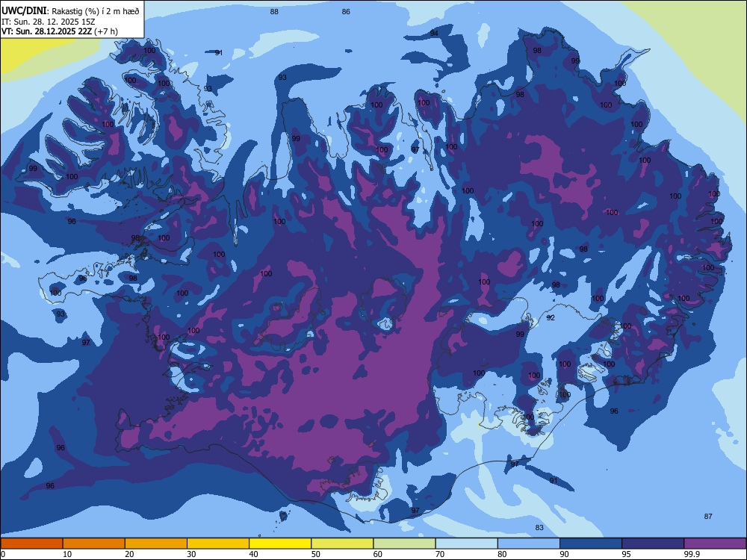The height and width of the screenshot is (560, 747).
Task: Select the 60 legend tick label
Action: pyautogui.click(x=378, y=554)
